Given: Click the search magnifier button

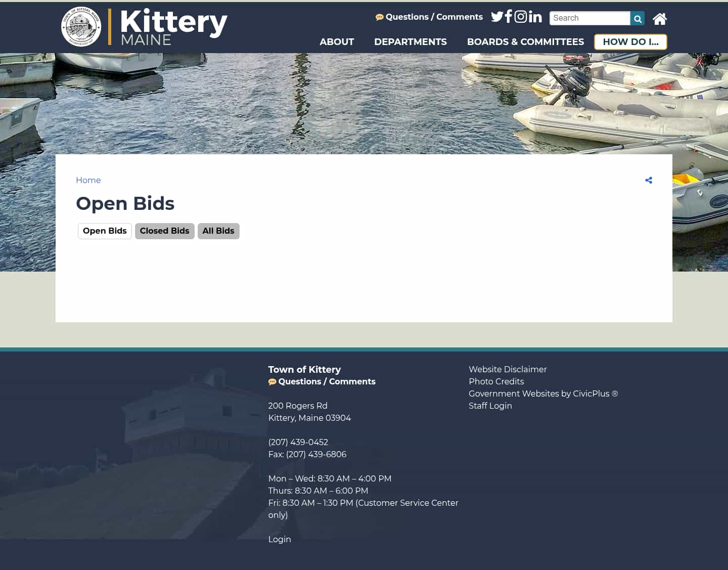Looking at the screenshot, I should 637,18.
